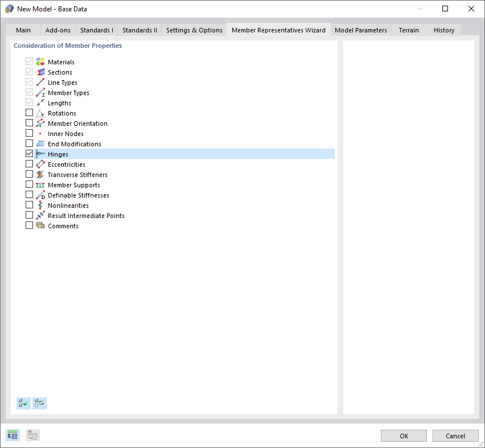Uncheck the Hinges checkbox

30,154
